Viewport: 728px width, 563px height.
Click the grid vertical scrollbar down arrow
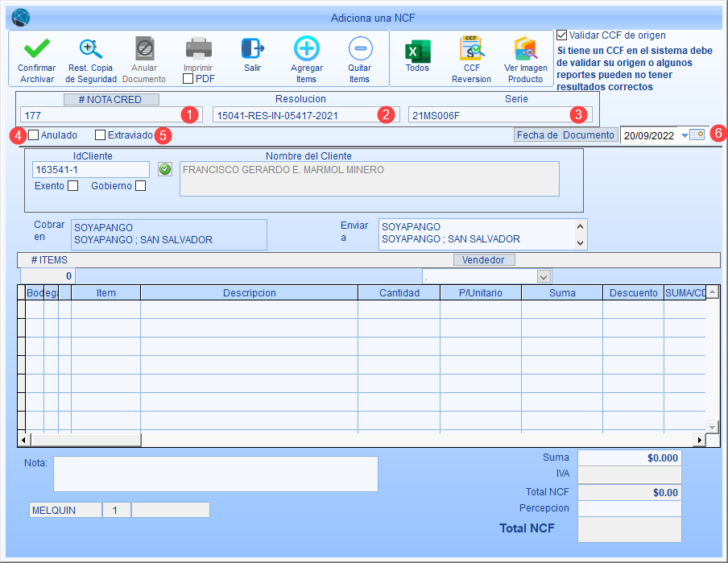pos(712,426)
